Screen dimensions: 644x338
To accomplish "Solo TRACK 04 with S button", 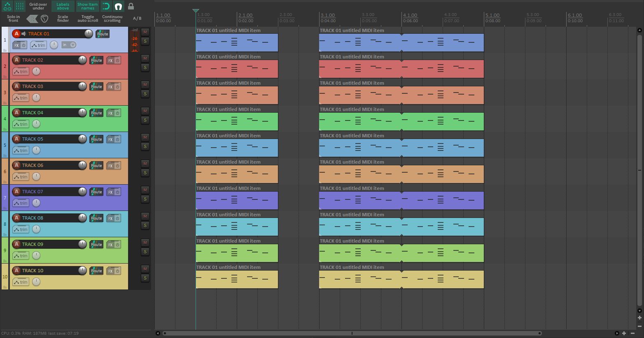I will coord(145,120).
